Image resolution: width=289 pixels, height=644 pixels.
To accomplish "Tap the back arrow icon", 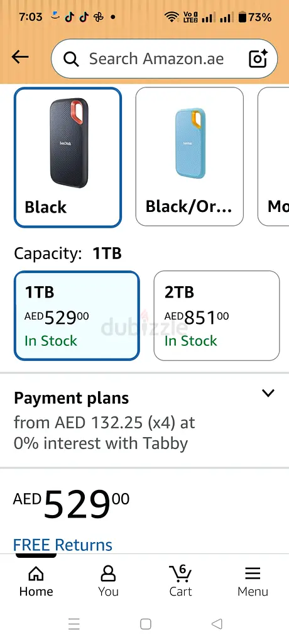I will coord(20,57).
